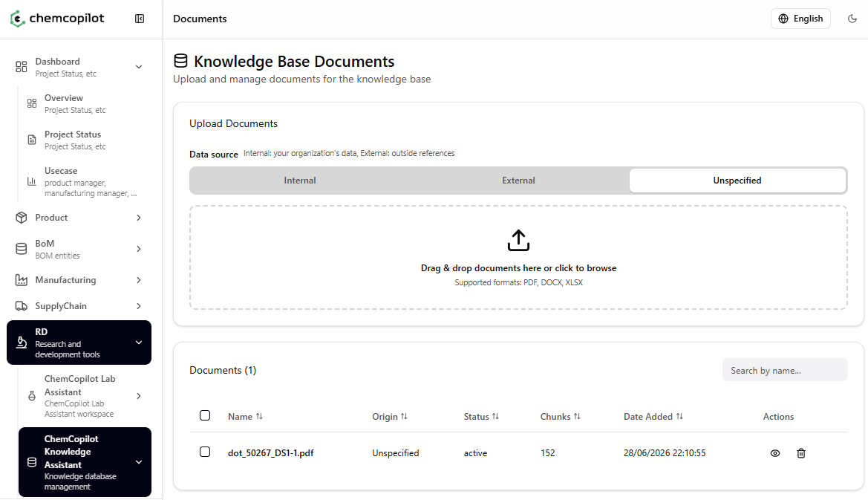Expand the Manufacturing section chevron
Screen dimensions: 868x500
(139, 280)
